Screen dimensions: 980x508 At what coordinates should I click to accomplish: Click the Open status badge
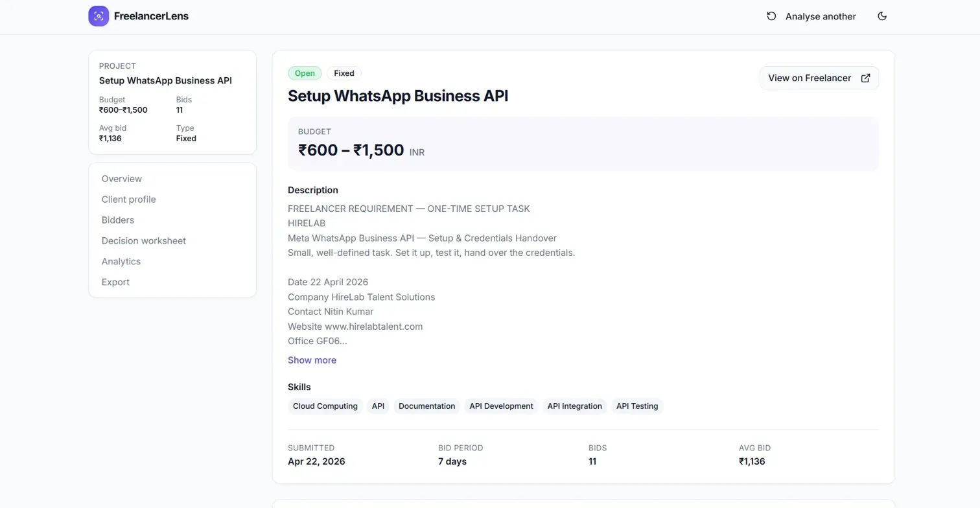[x=305, y=73]
